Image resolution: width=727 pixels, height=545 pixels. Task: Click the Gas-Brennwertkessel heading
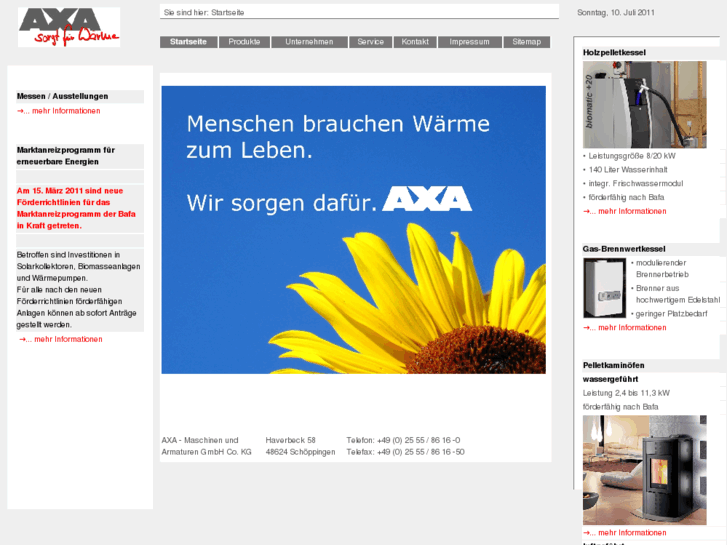(624, 249)
